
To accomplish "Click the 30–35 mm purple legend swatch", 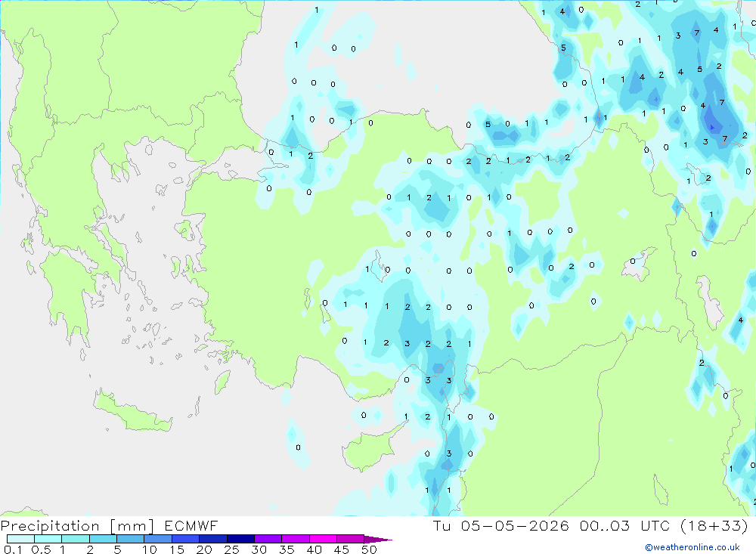I will 268,539.
